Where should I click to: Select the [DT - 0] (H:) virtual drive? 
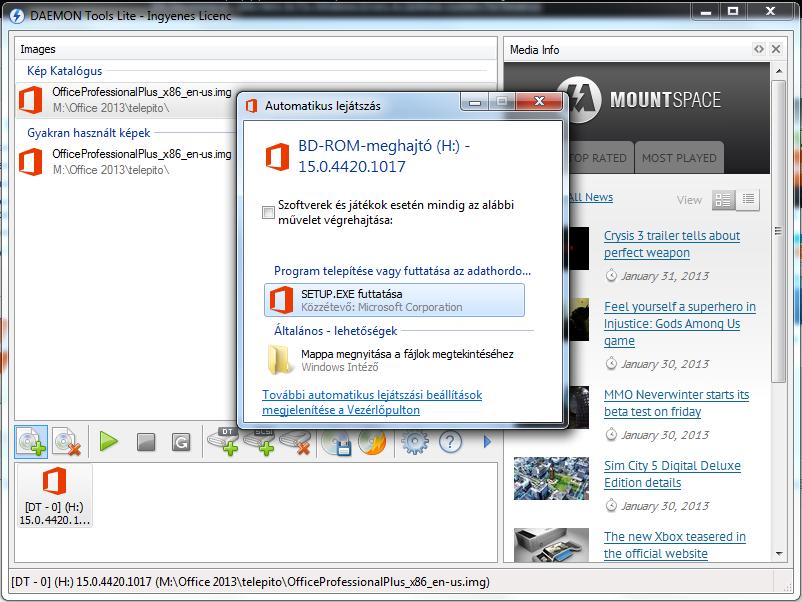click(54, 496)
